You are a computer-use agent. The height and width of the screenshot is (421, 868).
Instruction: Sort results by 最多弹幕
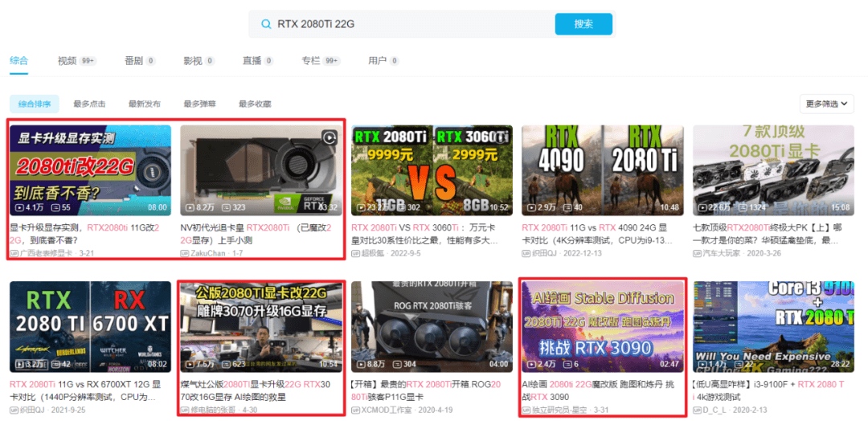pos(200,104)
